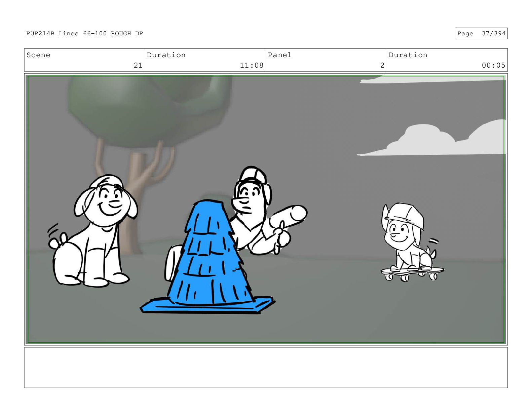Click the 'Panel' label
Image resolution: width=532 pixels, height=412 pixels.
point(279,55)
